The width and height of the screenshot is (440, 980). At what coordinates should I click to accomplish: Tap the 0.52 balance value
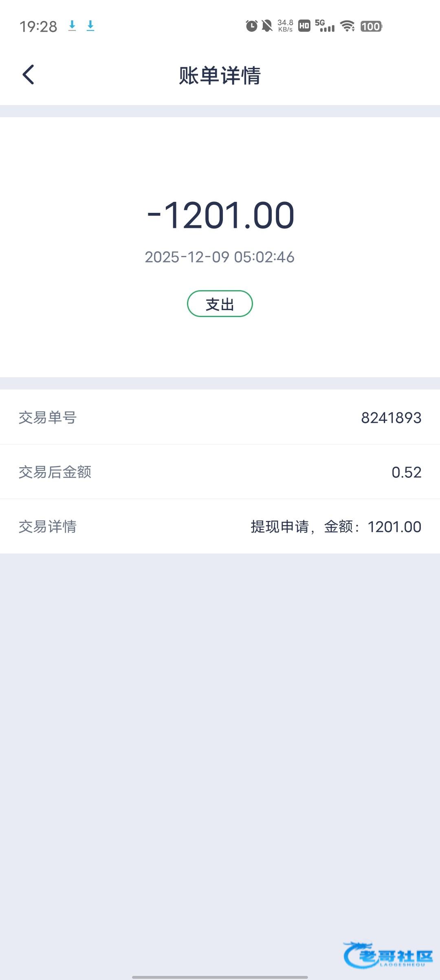point(406,472)
